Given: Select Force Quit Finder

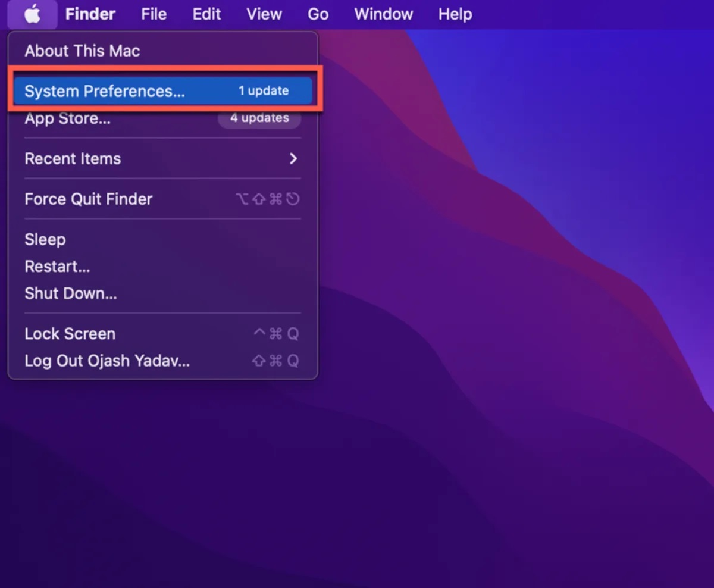Looking at the screenshot, I should (x=162, y=199).
